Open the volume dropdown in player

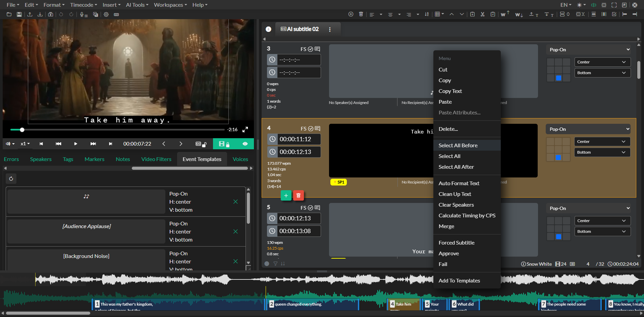click(10, 144)
